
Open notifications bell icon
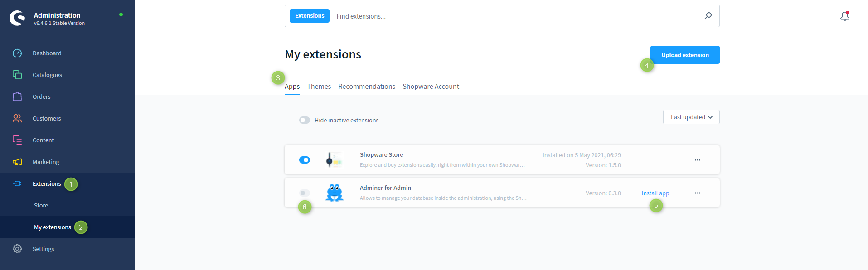click(844, 16)
